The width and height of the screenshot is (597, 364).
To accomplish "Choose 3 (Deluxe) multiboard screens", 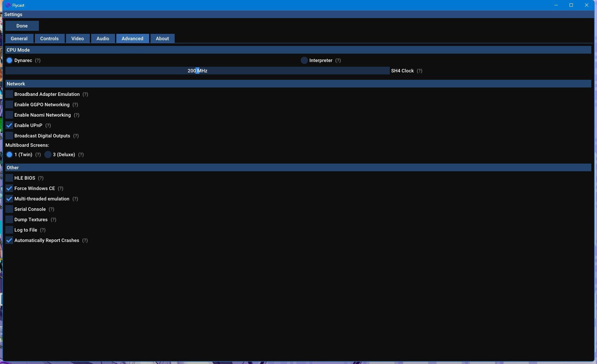I will [x=48, y=155].
